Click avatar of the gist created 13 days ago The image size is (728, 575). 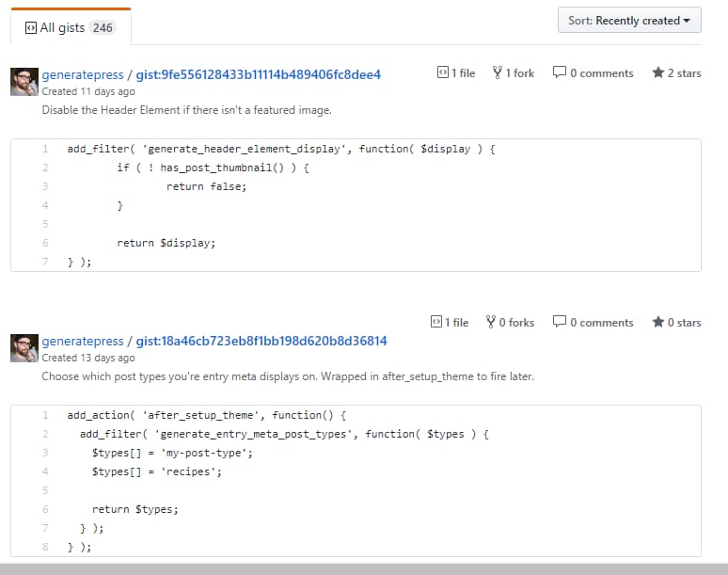(x=24, y=348)
